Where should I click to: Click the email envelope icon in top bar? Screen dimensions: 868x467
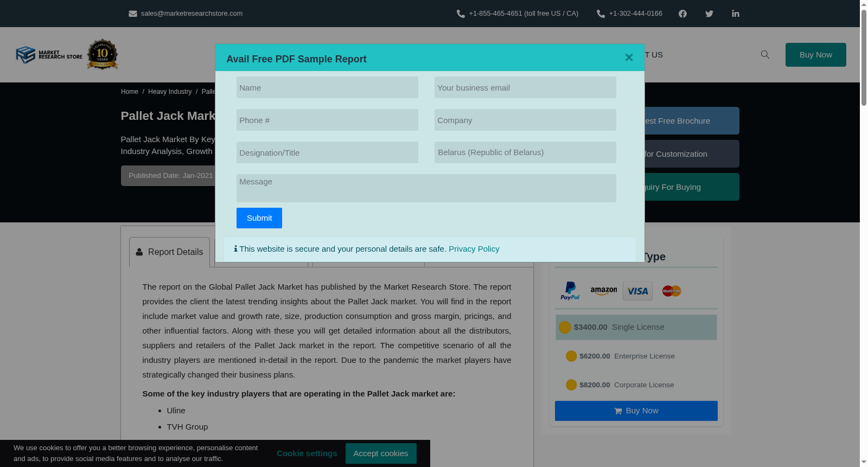[132, 14]
